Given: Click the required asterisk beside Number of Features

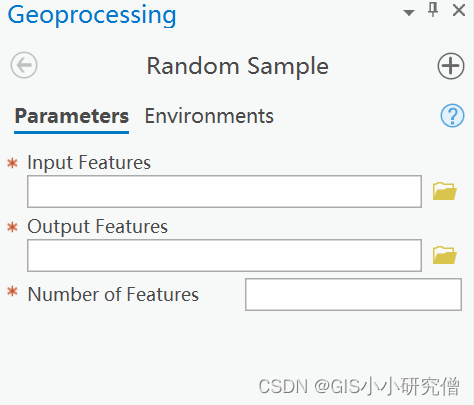Looking at the screenshot, I should click(x=13, y=291).
